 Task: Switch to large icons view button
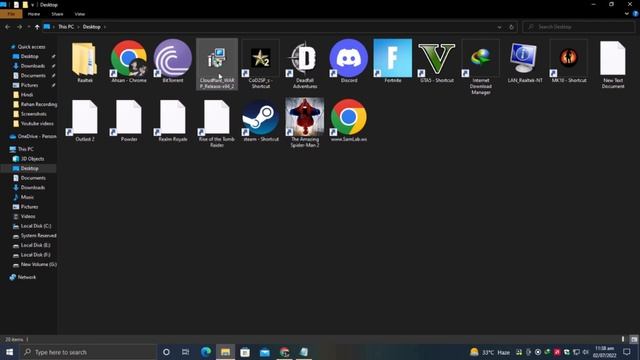633,339
